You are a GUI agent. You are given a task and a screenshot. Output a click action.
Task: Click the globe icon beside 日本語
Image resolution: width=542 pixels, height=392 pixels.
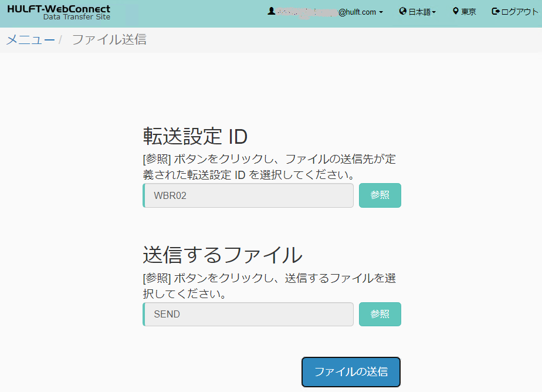tap(403, 11)
